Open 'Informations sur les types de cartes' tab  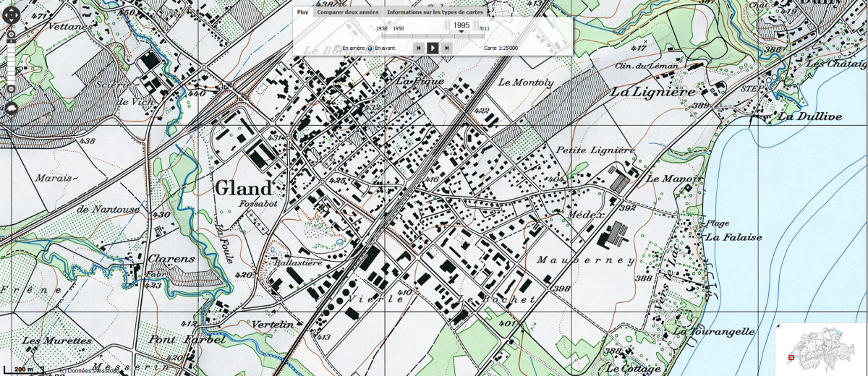434,12
